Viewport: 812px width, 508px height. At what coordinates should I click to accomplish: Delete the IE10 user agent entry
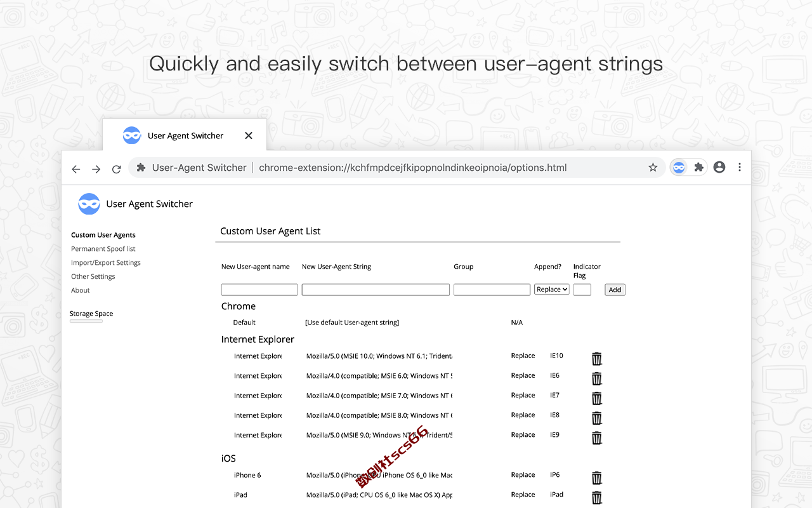coord(597,359)
